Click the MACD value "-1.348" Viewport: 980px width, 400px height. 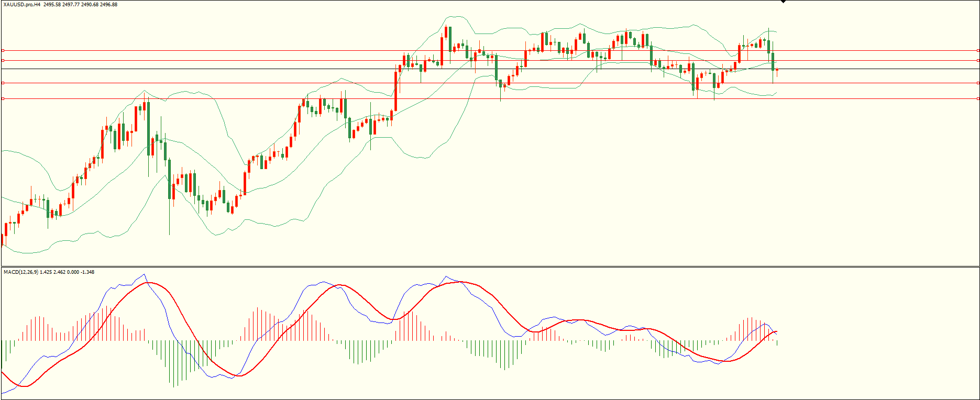87,272
